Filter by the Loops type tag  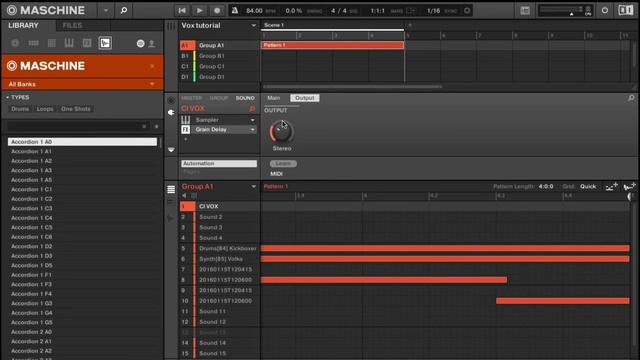pos(45,109)
